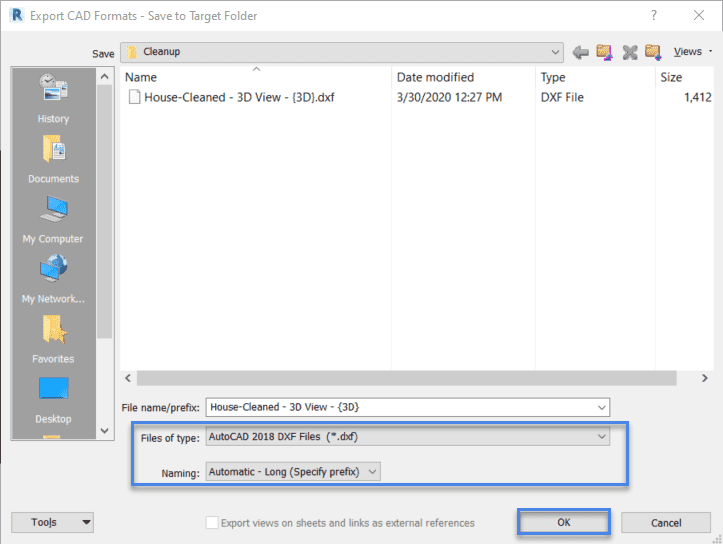Open the Views menu dropdown

click(693, 52)
